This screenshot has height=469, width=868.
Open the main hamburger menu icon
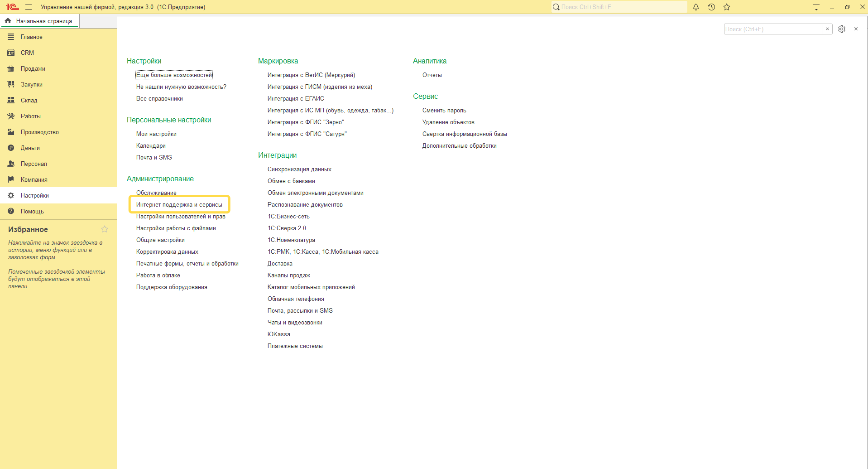click(x=29, y=7)
